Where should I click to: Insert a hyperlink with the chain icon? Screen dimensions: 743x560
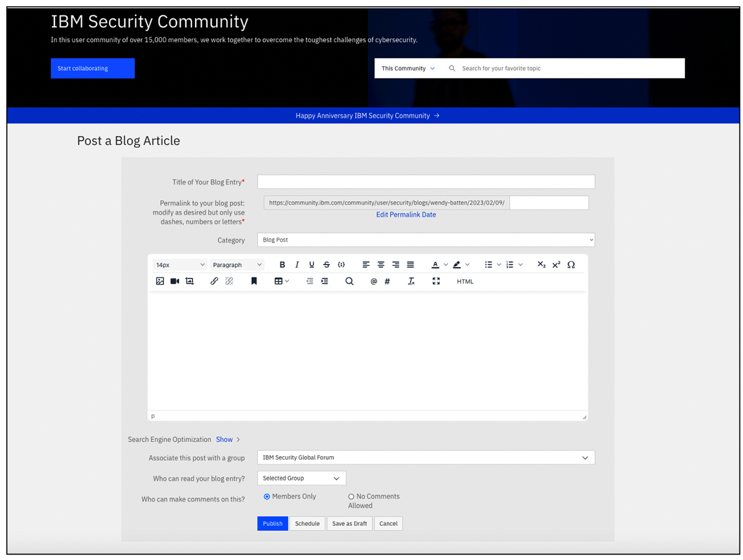point(214,281)
